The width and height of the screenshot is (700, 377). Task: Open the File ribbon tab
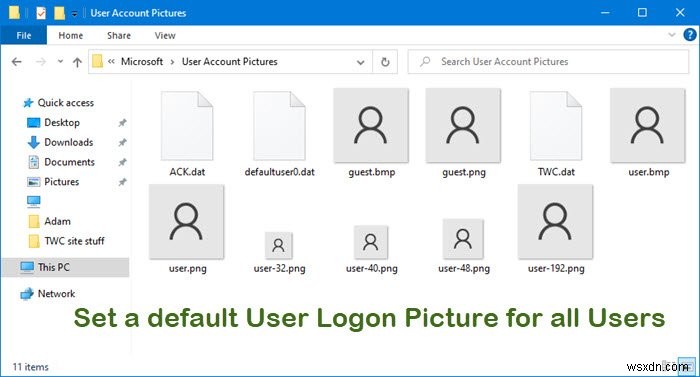tap(24, 36)
